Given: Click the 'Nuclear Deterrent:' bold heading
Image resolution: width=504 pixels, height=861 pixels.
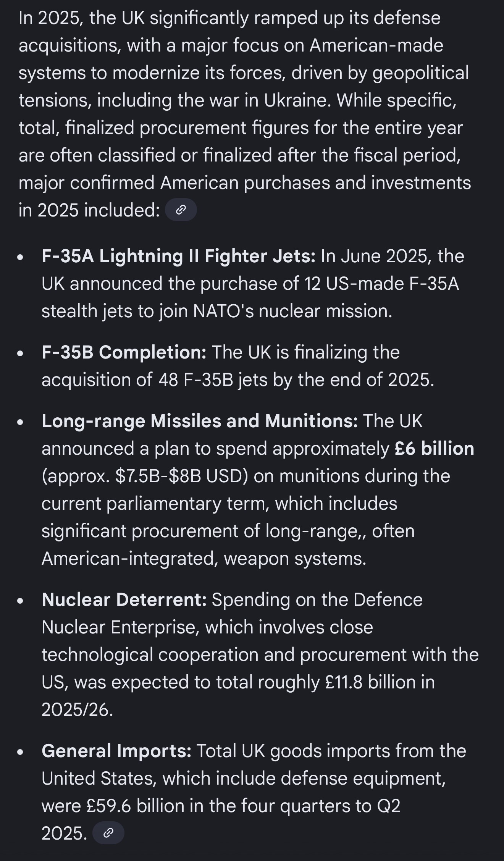Looking at the screenshot, I should point(124,599).
